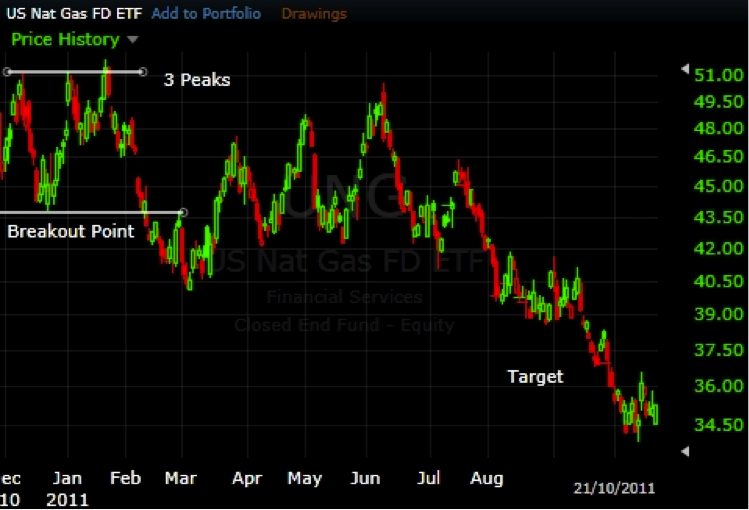Select the Mar month label on axis
This screenshot has height=510, width=749.
click(182, 479)
